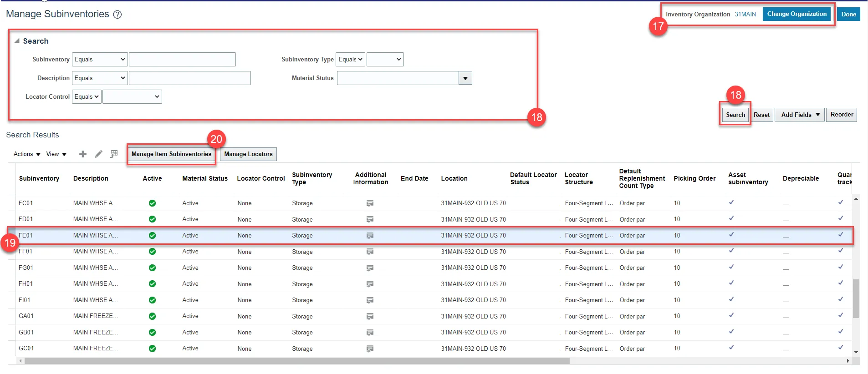This screenshot has height=374, width=868.
Task: Open the View menu
Action: [56, 154]
